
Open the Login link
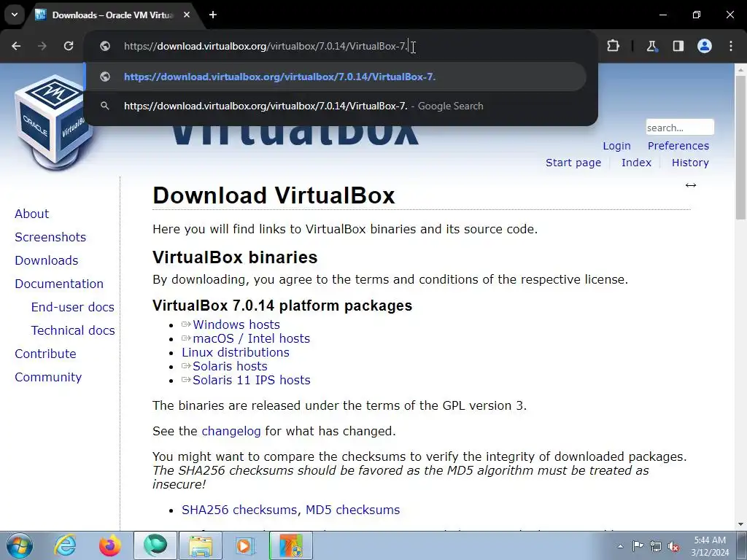tap(616, 146)
